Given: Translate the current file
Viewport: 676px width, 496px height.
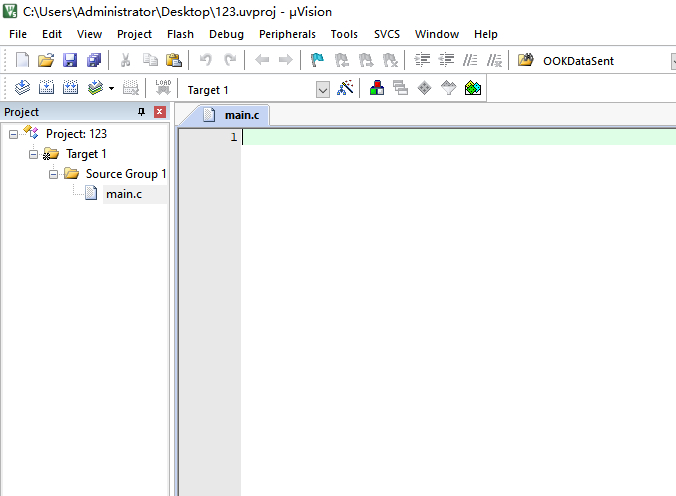Looking at the screenshot, I should pyautogui.click(x=22, y=88).
